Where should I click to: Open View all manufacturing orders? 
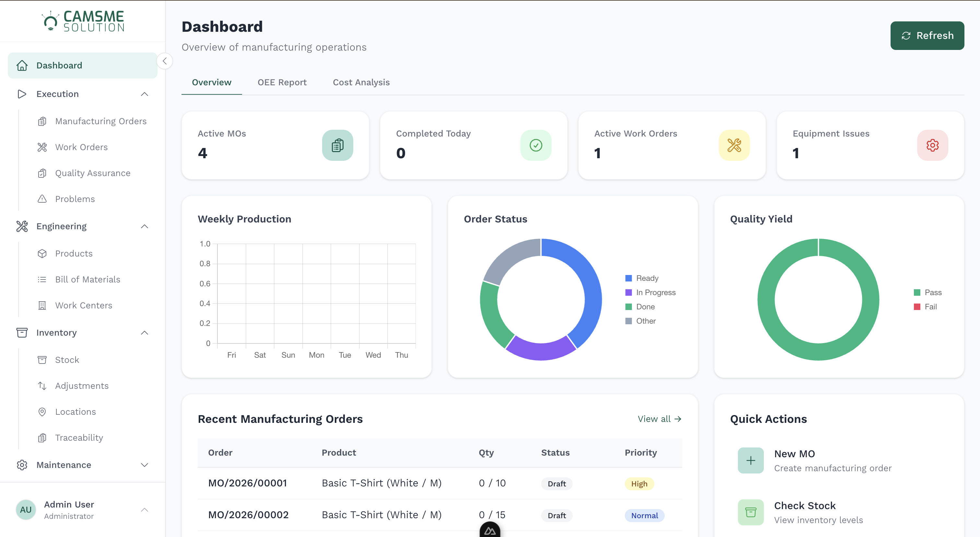(659, 419)
